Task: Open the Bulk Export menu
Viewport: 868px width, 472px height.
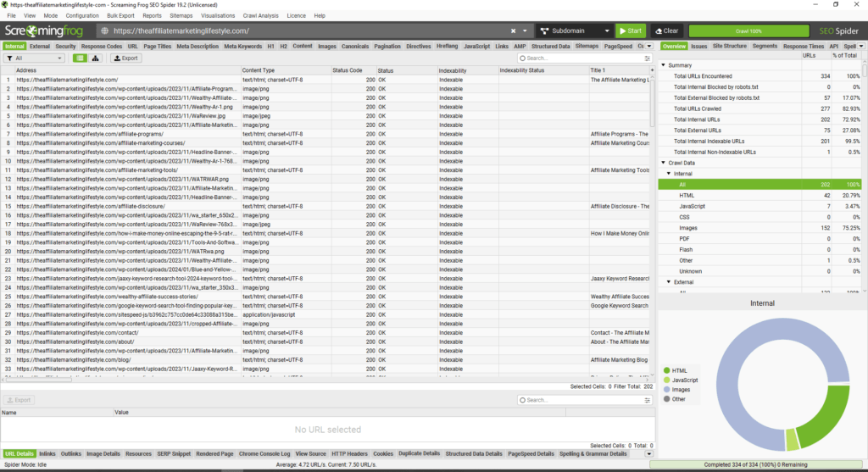Action: tap(120, 15)
